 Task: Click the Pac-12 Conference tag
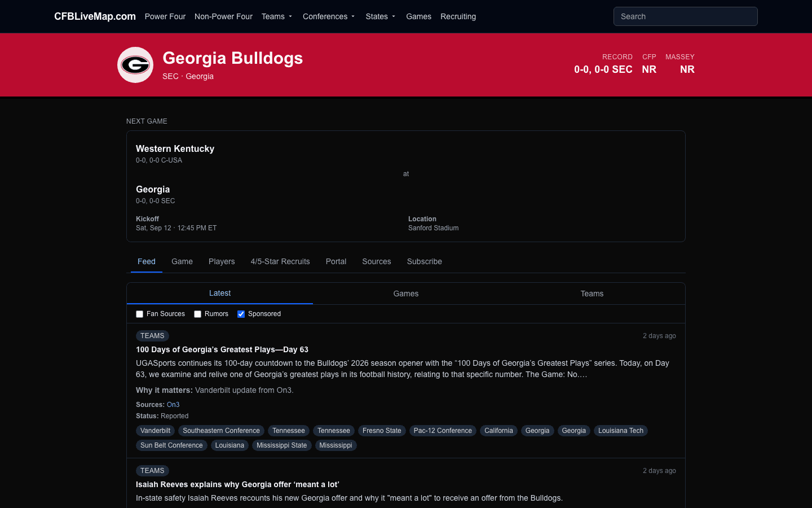[x=443, y=431]
